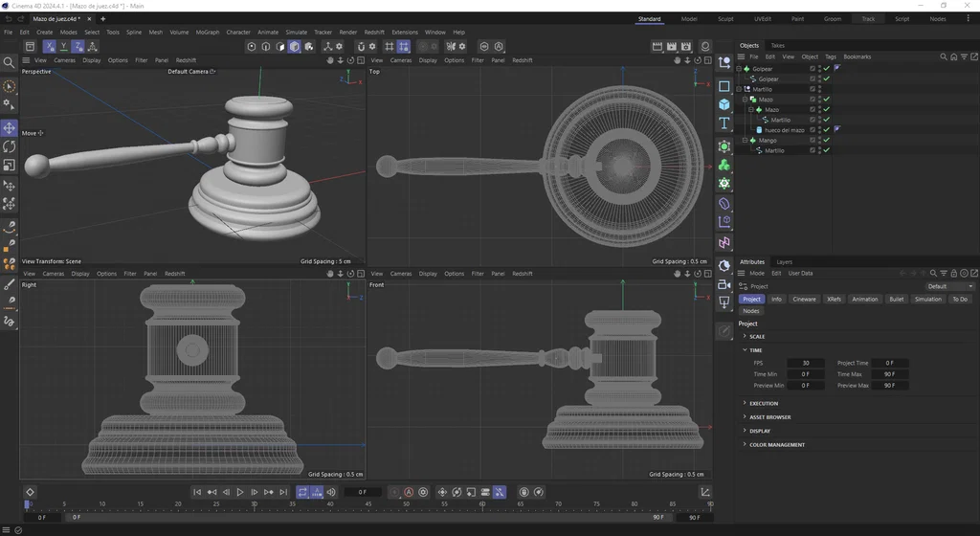Image resolution: width=980 pixels, height=536 pixels.
Task: Activate Model mode cube icon
Action: pyautogui.click(x=295, y=46)
